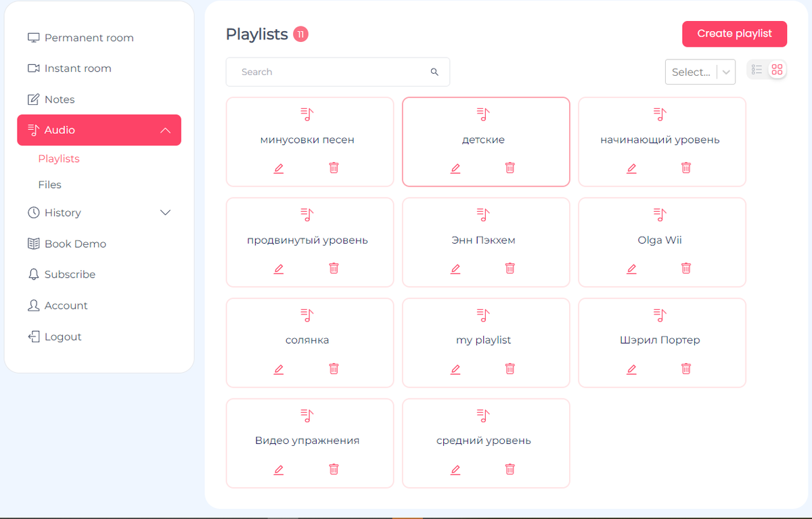Switch to list view layout

757,70
